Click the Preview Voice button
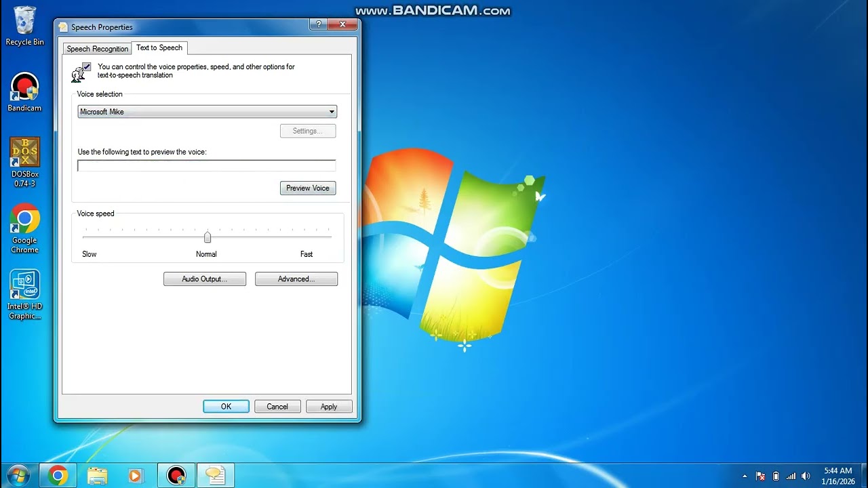Image resolution: width=868 pixels, height=488 pixels. tap(308, 188)
